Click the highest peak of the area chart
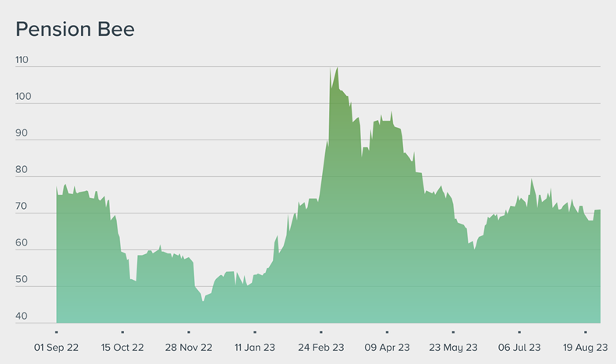This screenshot has width=616, height=364. pos(337,68)
